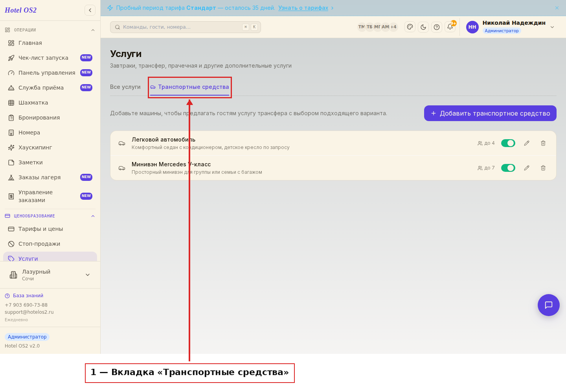Viewport: 566px width, 392px height.
Task: Open Николай Надеждин user menu
Action: pyautogui.click(x=511, y=27)
